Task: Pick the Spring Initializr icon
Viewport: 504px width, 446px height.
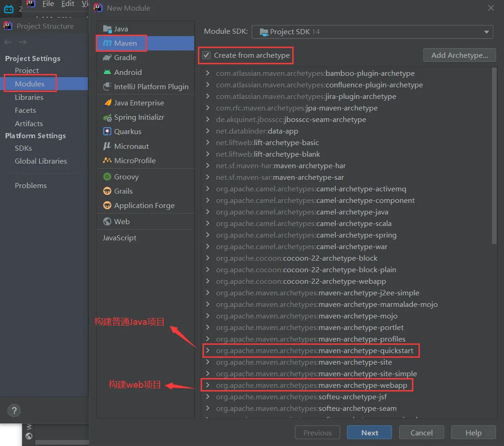Action: [107, 117]
